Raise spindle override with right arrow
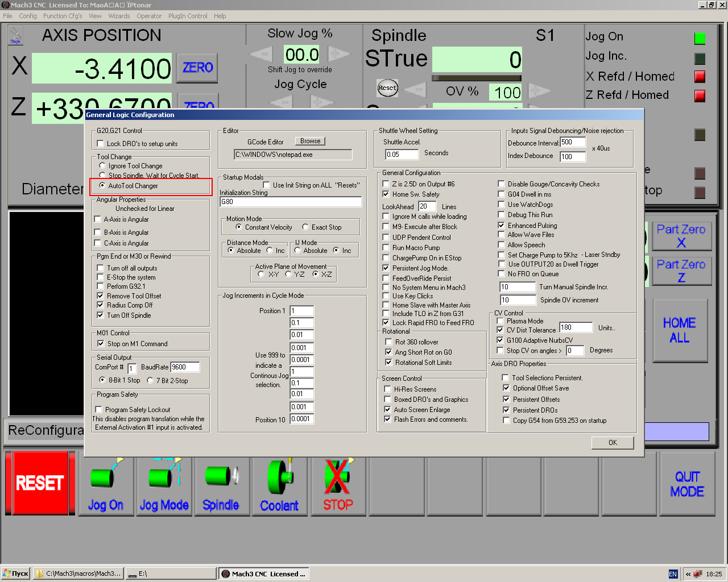The height and width of the screenshot is (582, 728). tap(540, 90)
